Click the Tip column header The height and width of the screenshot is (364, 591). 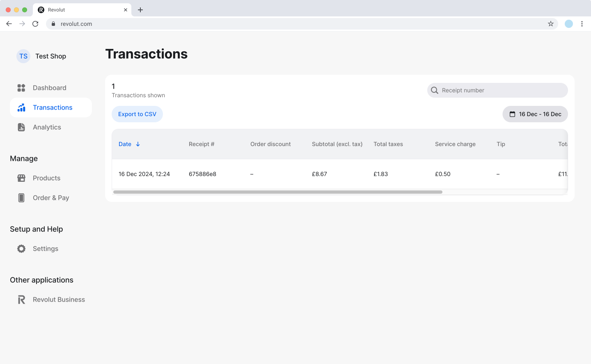[501, 144]
